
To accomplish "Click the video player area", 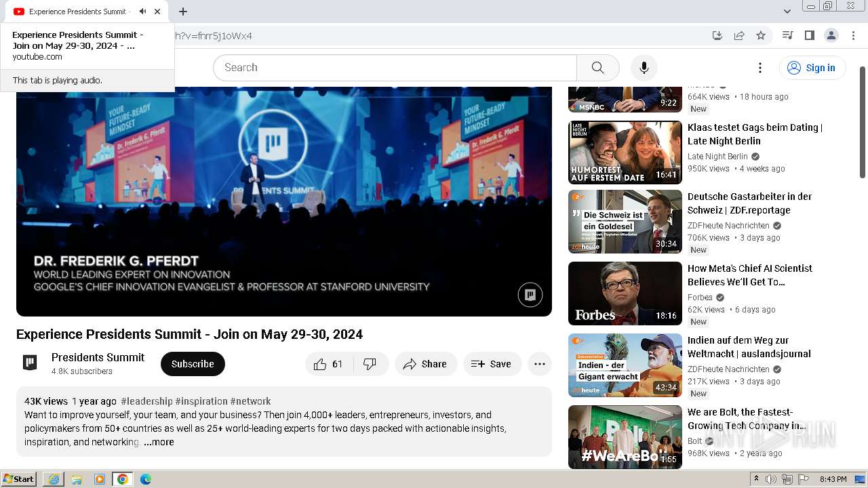I will click(283, 201).
